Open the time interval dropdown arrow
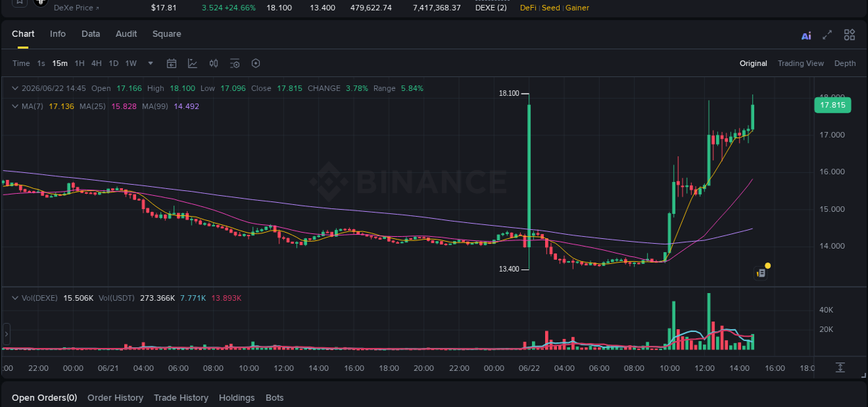 coord(151,63)
